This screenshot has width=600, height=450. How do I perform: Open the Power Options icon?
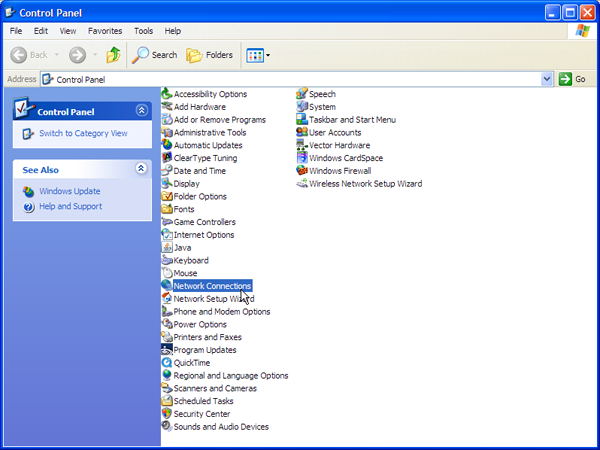click(167, 324)
